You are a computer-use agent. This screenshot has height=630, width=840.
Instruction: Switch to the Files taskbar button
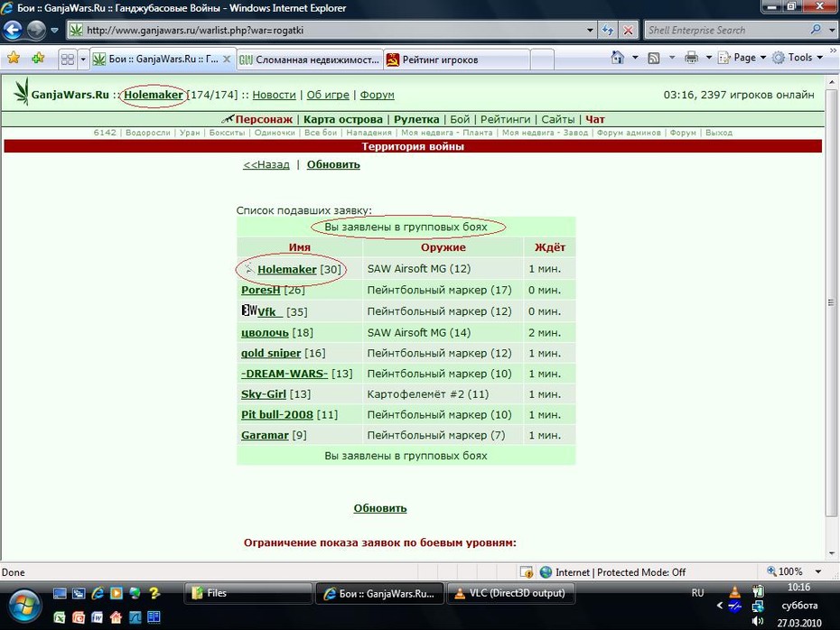(248, 593)
